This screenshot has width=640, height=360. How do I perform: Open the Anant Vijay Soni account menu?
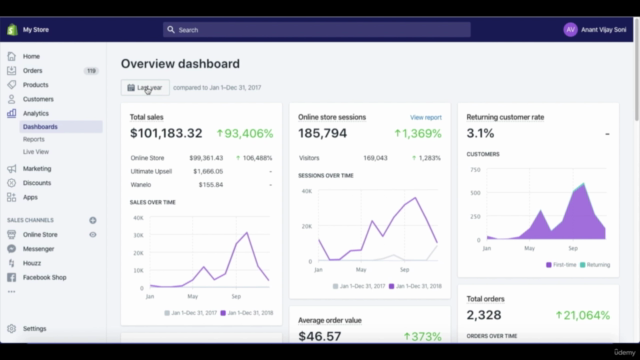[595, 29]
